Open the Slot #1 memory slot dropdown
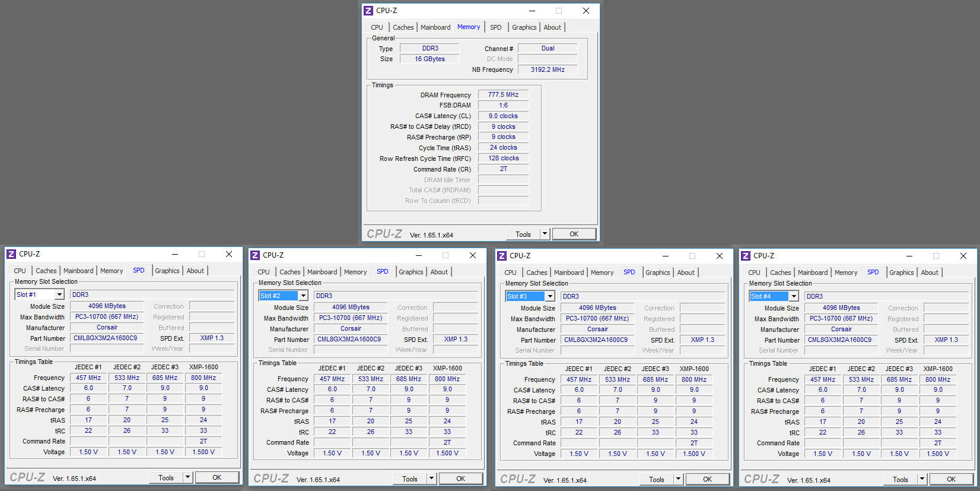Screen dimensions: 980x491 (x=59, y=294)
